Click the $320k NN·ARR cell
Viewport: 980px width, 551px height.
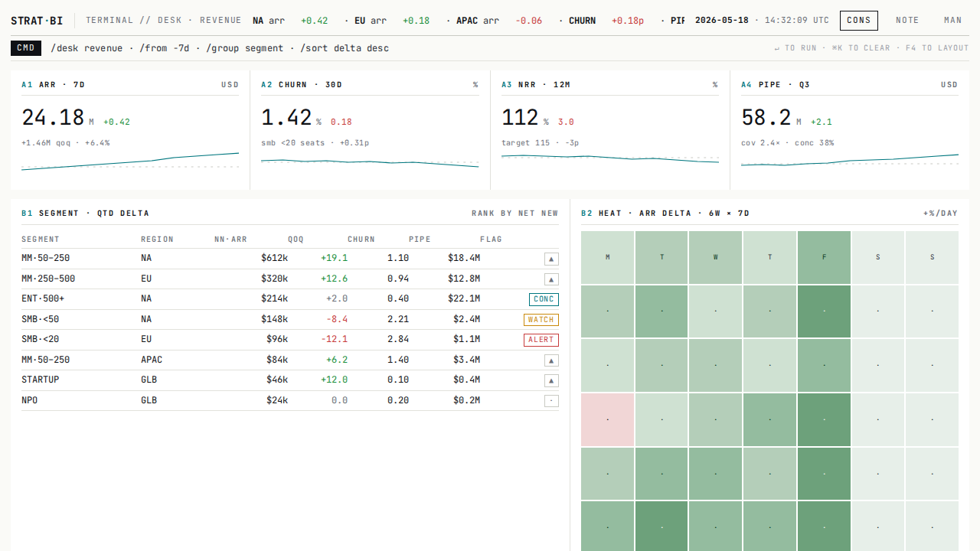tap(274, 279)
